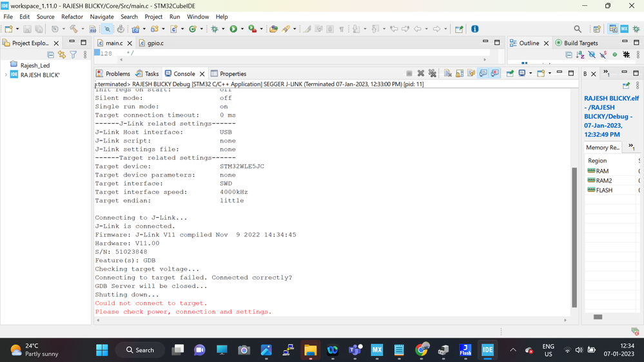Close the main.c editor tab
This screenshot has height=362, width=644.
point(130,43)
